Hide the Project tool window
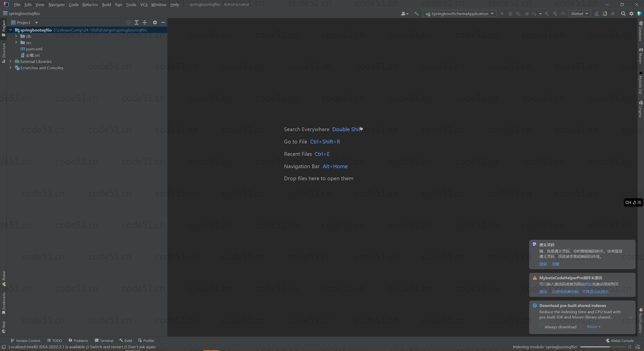Screen dimensions: 644x351 (163, 22)
